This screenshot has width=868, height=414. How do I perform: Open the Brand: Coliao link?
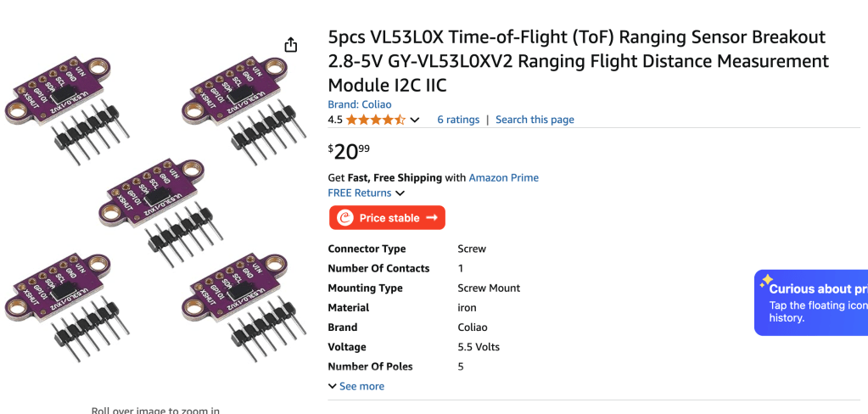[x=360, y=104]
